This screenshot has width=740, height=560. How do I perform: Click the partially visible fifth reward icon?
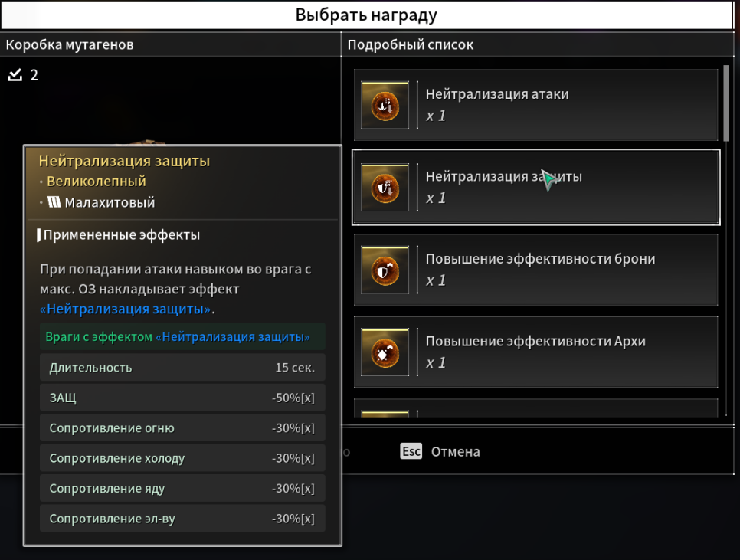[385, 414]
